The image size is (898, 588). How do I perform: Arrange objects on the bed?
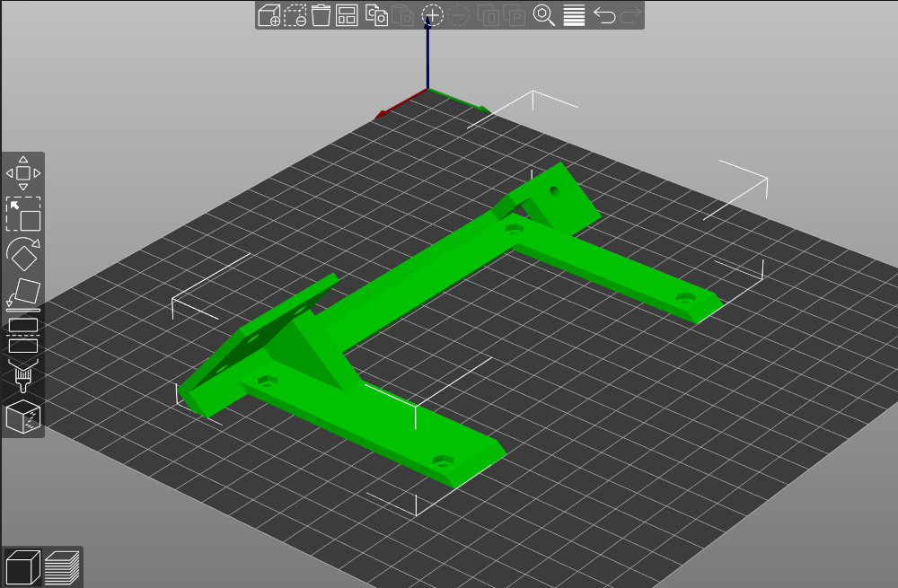click(x=347, y=15)
